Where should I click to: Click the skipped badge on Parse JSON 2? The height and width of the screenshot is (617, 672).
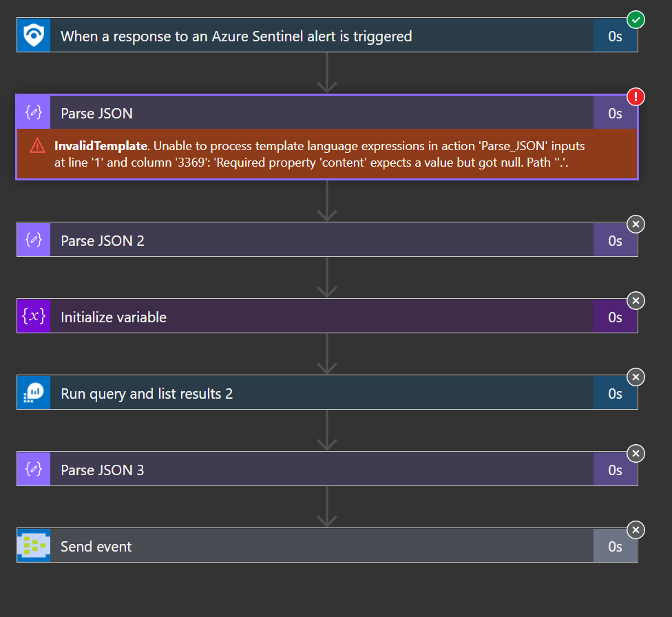636,224
